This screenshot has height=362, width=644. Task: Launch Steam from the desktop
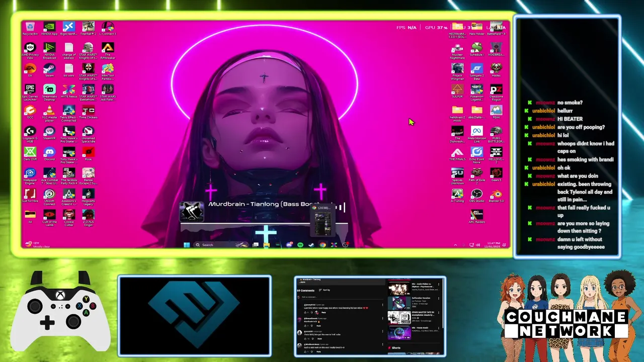[49, 70]
